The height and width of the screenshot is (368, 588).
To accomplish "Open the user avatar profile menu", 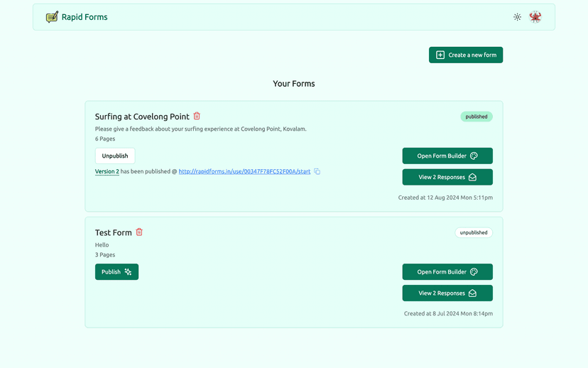I will 535,17.
